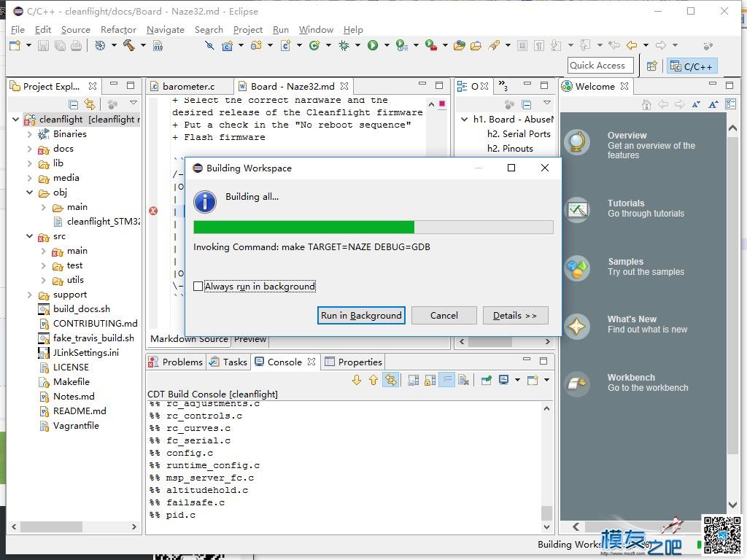Click the Build hammer icon
Screen dimensions: 747x560
(x=128, y=45)
